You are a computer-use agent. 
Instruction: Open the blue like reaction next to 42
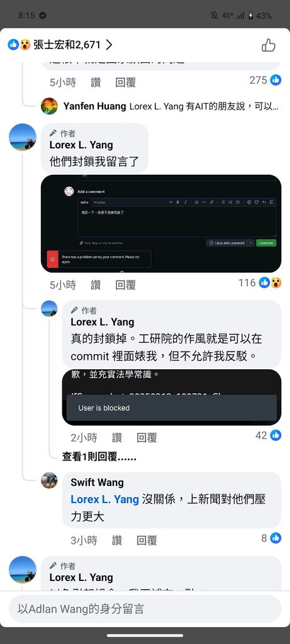pos(276,435)
